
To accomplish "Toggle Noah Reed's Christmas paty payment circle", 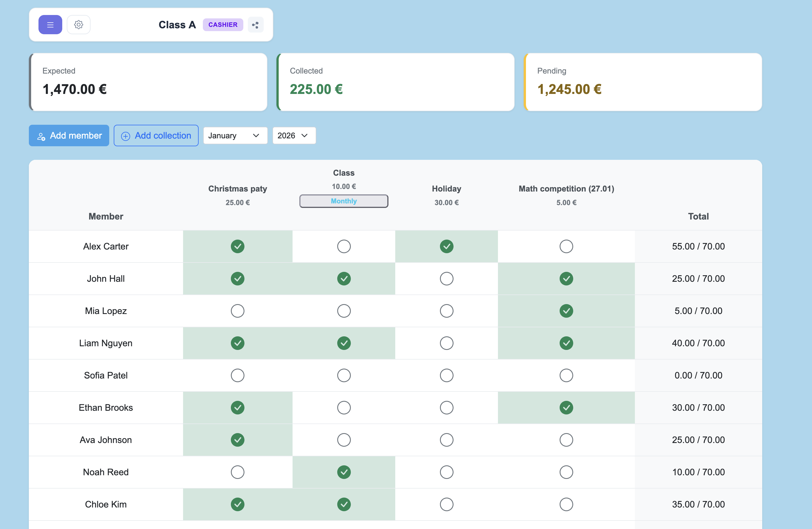I will pos(237,472).
